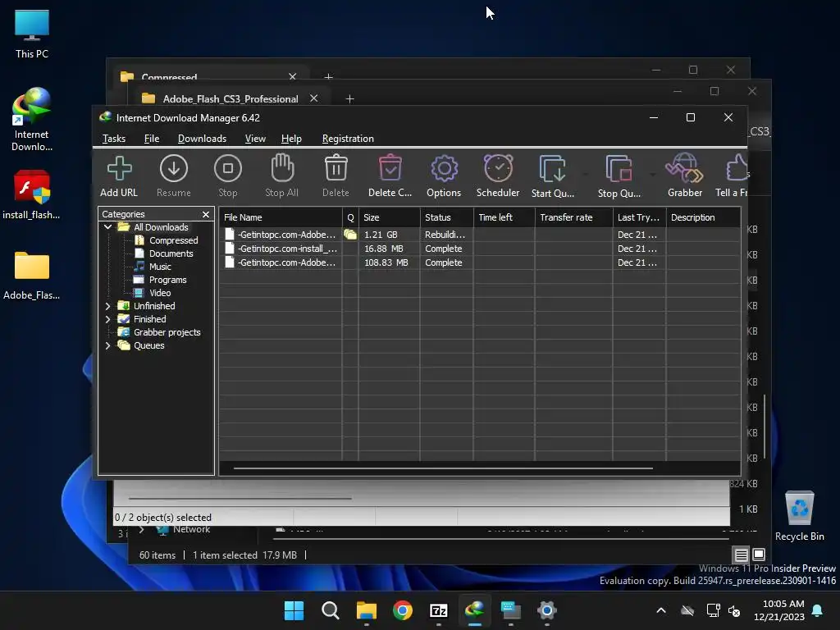840x630 pixels.
Task: Expand the Queues tree node
Action: [x=107, y=345]
